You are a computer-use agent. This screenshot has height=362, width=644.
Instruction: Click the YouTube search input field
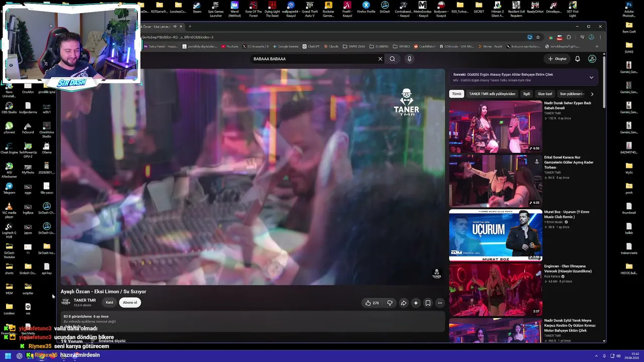click(314, 59)
